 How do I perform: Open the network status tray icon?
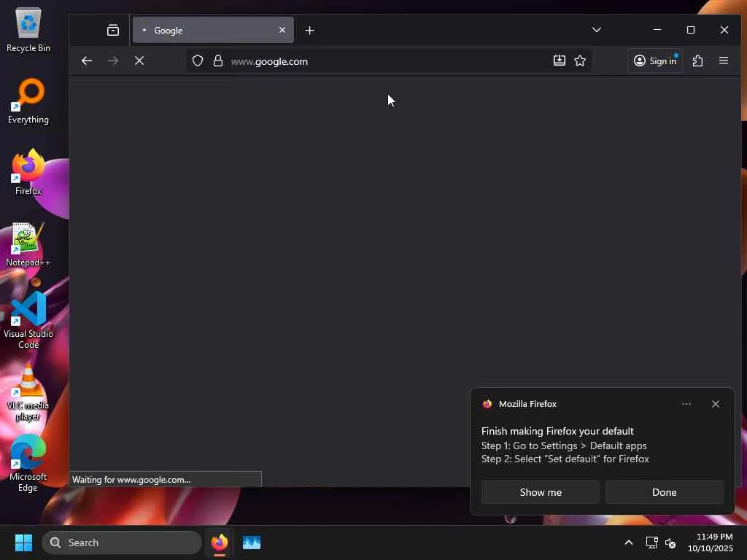click(651, 542)
